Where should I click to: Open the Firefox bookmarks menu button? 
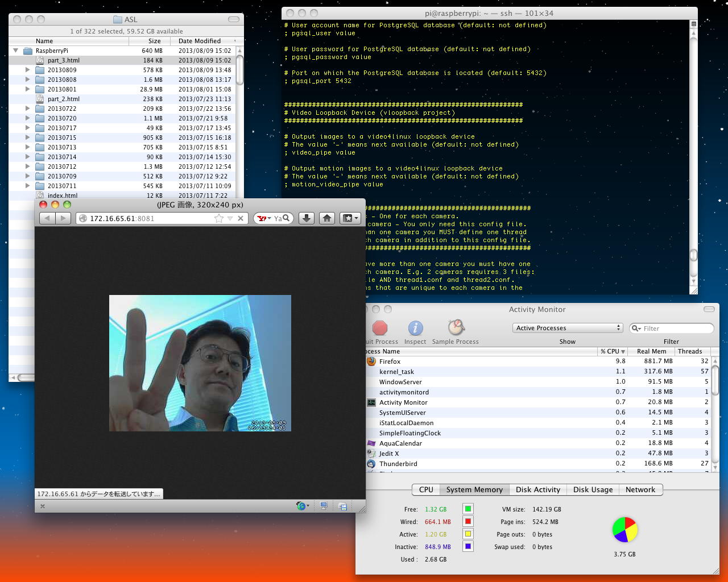(x=350, y=218)
